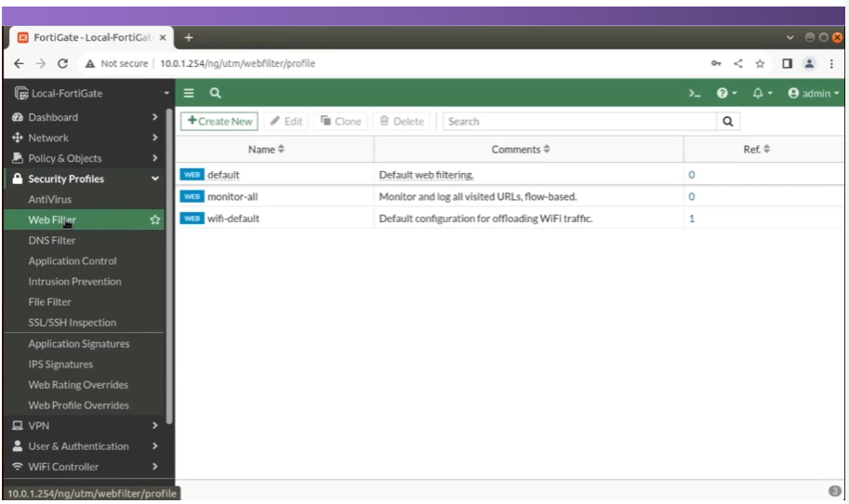Click the Clone button
Viewport: 849px width, 504px height.
340,121
